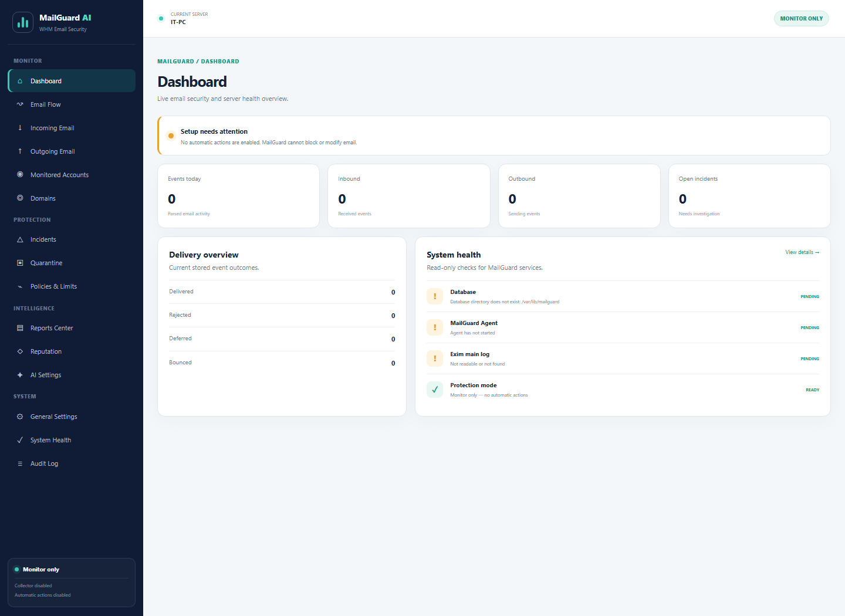Click the General Settings gear icon
The image size is (845, 616).
20,417
